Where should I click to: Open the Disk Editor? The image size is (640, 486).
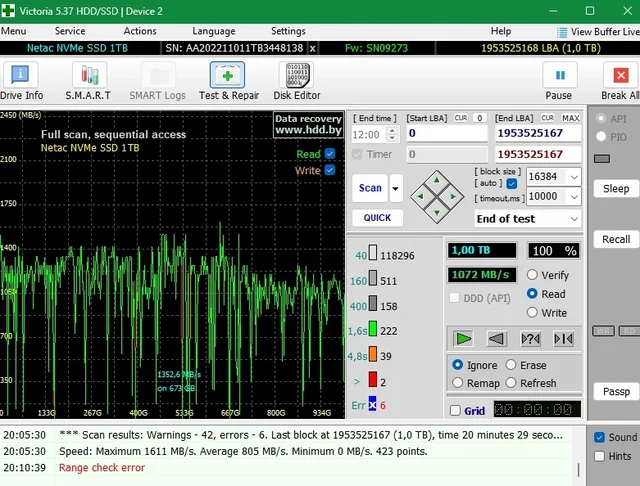click(x=297, y=80)
